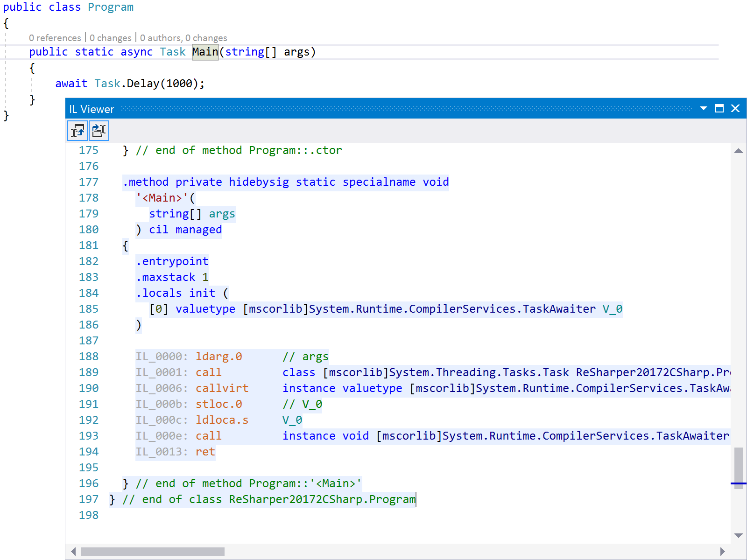Click the IL Viewer horizontal scrollbar thumb

pos(153,552)
